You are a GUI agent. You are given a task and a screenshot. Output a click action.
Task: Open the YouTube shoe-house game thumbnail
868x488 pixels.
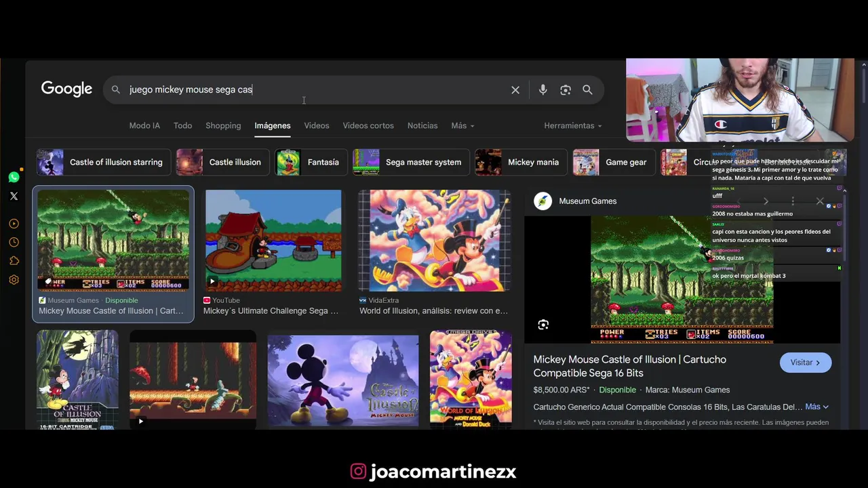coord(273,240)
